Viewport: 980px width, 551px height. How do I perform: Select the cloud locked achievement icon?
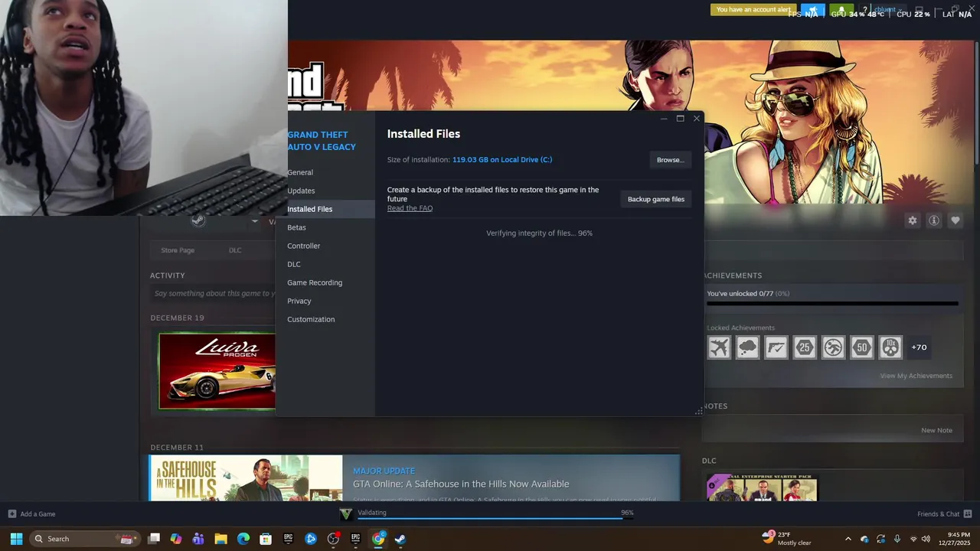pyautogui.click(x=748, y=347)
